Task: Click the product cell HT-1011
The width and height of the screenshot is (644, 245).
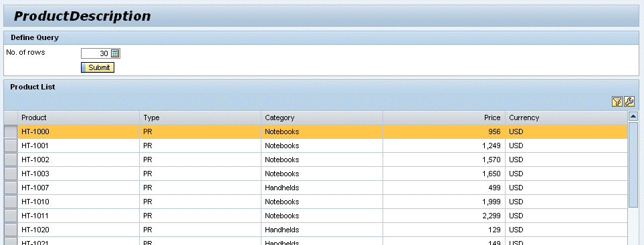Action: click(x=78, y=216)
